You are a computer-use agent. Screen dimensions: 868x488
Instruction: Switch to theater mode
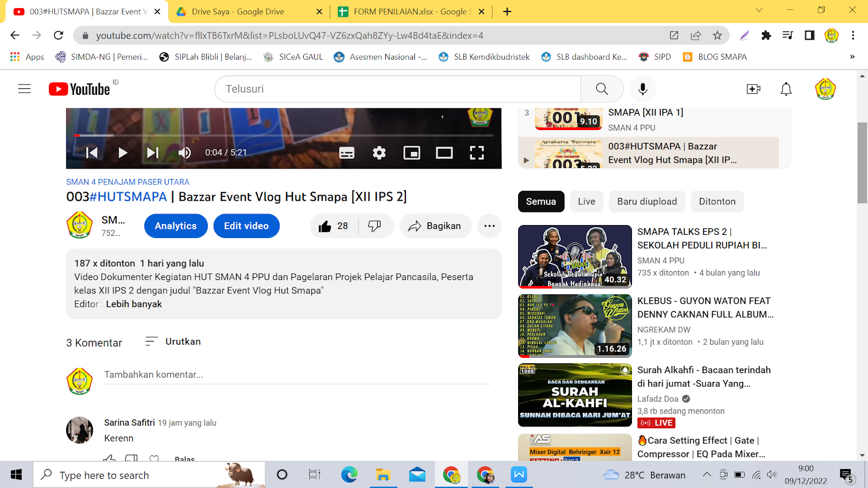point(444,153)
